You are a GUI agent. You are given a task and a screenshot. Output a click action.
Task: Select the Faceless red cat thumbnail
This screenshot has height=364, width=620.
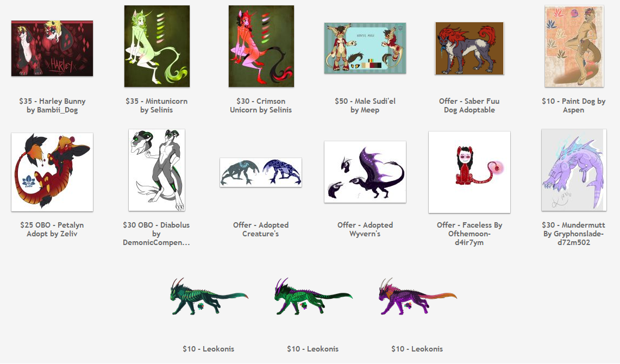coord(469,172)
